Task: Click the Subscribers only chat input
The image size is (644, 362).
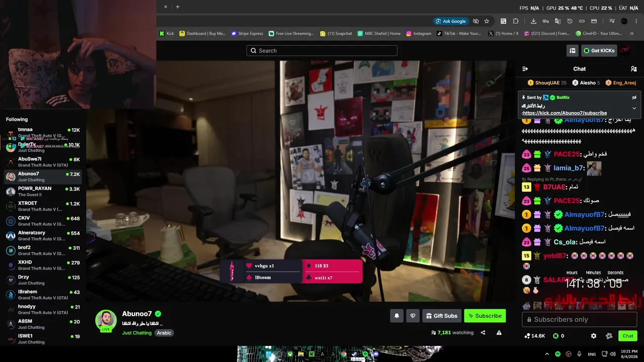Action: point(580,319)
